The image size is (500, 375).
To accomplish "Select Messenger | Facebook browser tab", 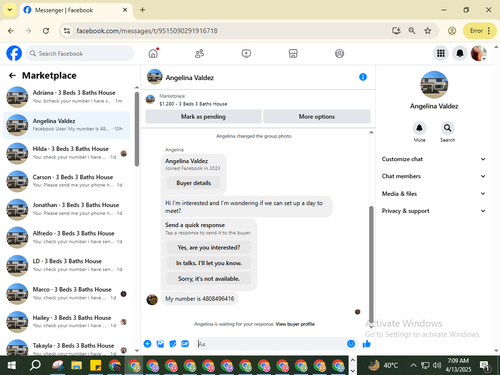I will [76, 10].
